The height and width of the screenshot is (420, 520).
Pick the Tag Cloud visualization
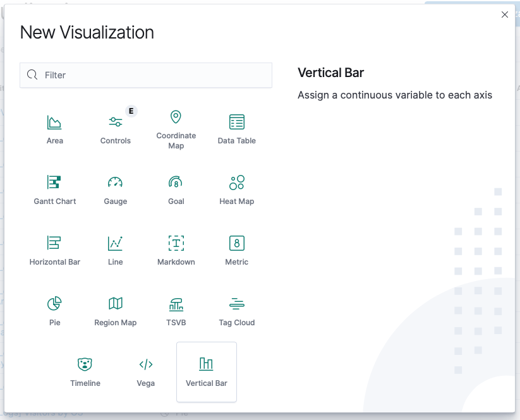[x=237, y=311]
